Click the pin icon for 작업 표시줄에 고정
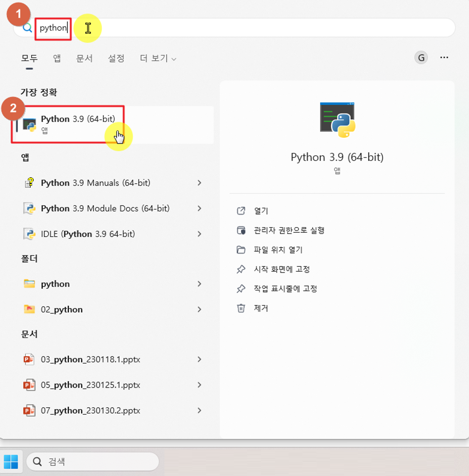 tap(241, 289)
